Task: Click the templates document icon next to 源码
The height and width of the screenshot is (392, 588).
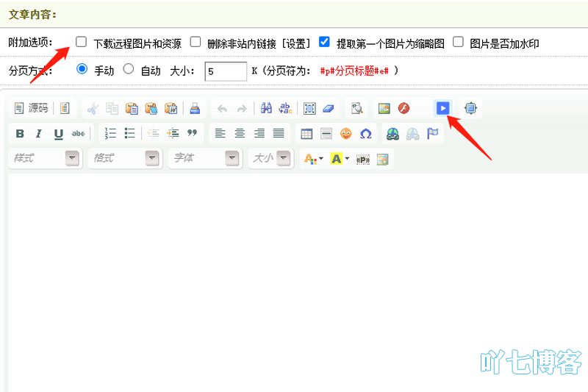Action: (x=65, y=108)
